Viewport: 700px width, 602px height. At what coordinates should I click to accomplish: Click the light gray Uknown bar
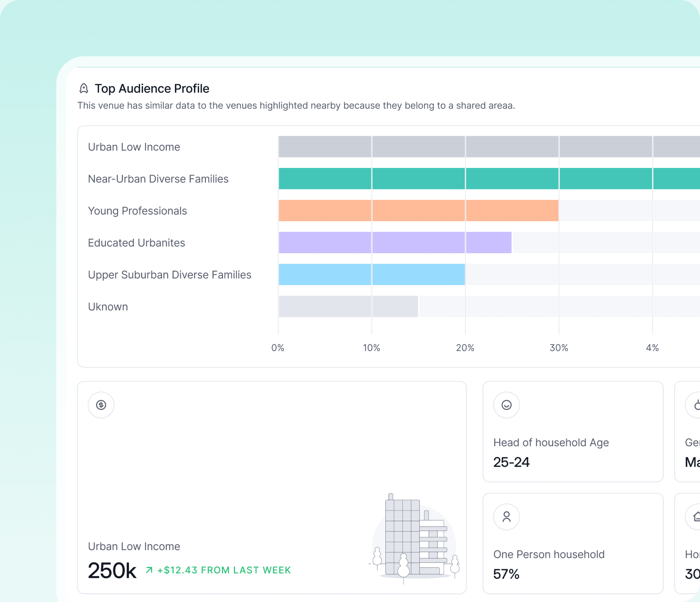[348, 307]
